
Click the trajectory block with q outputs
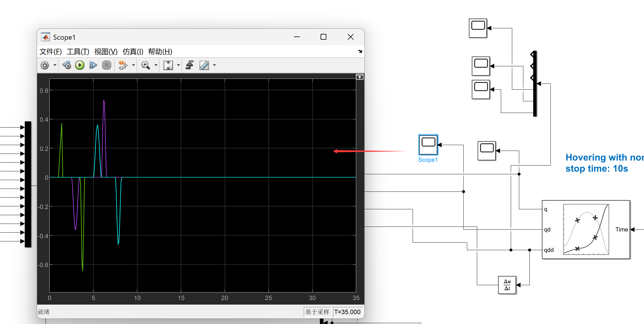tap(586, 229)
